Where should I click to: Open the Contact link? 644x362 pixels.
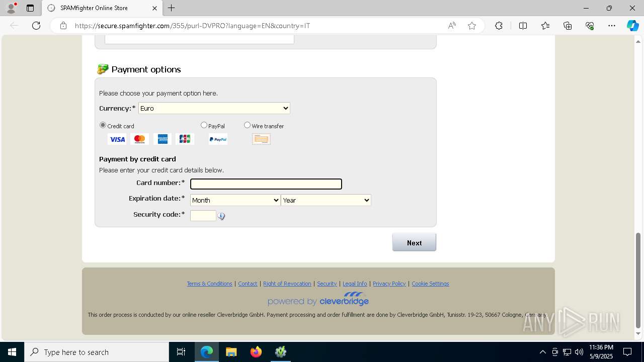(248, 284)
